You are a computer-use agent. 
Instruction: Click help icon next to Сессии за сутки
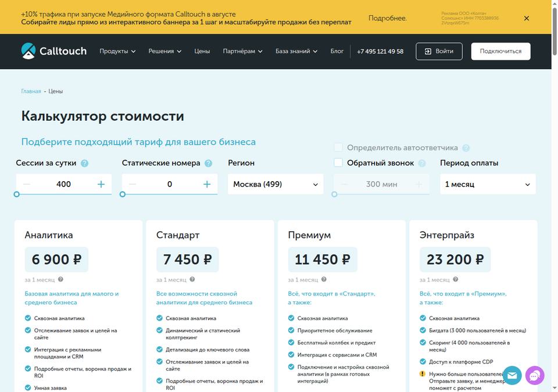pos(84,163)
